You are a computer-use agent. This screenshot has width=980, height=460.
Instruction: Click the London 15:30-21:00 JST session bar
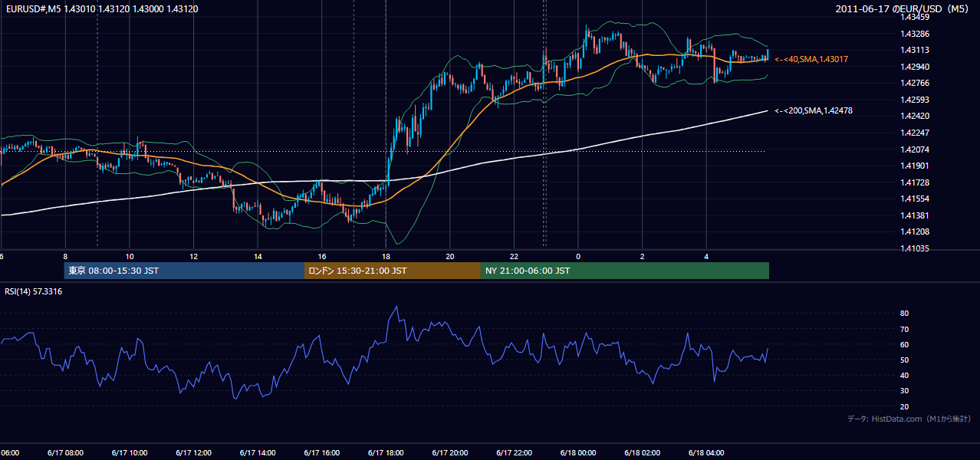pos(393,271)
